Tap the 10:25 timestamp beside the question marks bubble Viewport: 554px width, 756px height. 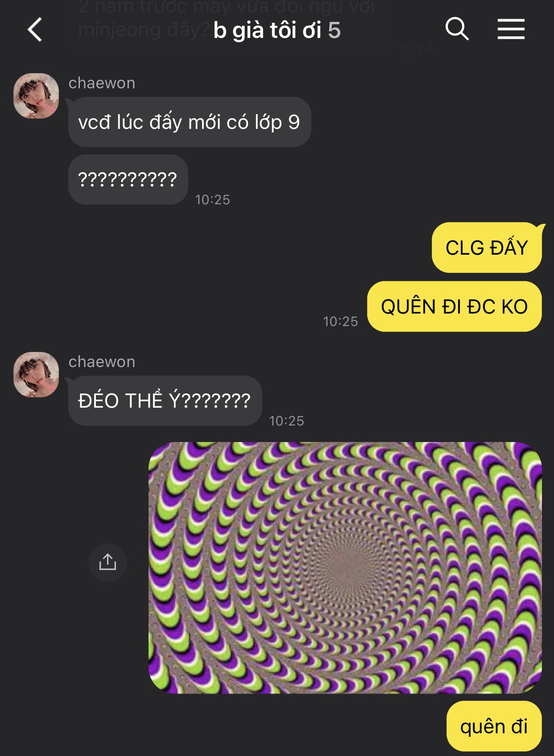click(212, 199)
